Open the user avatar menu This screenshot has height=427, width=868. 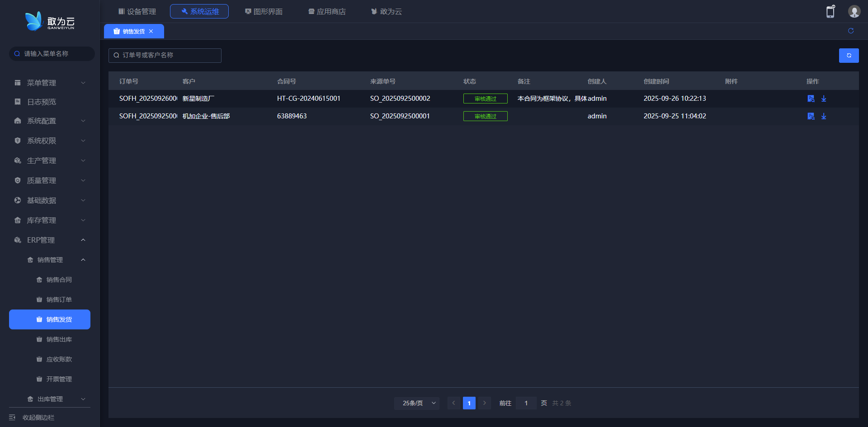pyautogui.click(x=854, y=11)
